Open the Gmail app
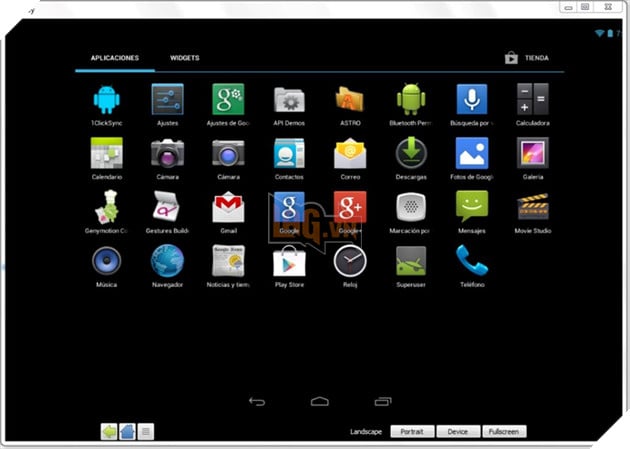630x449 pixels. pos(228,207)
